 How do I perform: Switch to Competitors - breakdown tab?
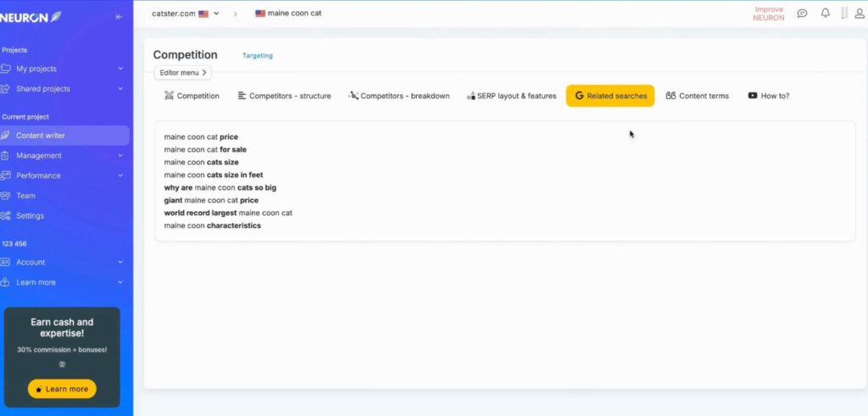click(398, 96)
